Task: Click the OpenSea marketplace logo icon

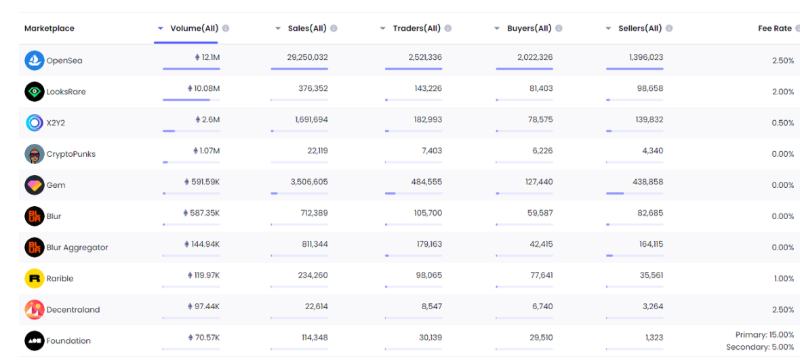Action: [35, 60]
